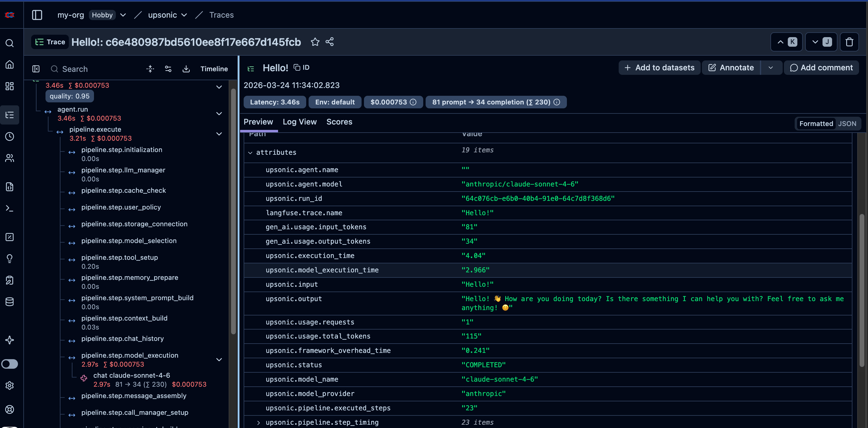The width and height of the screenshot is (868, 428).
Task: Click the upsonic.run_id value
Action: coord(538,198)
